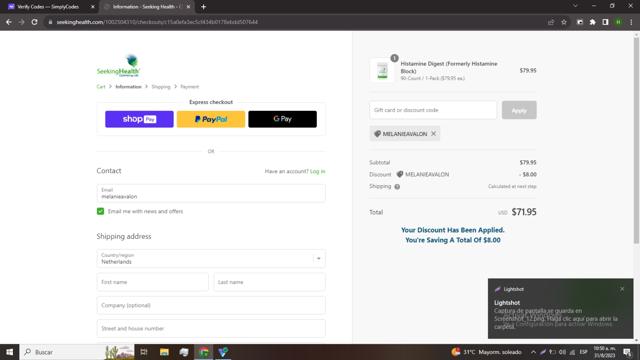Click the shipping help question mark icon
The width and height of the screenshot is (640, 360).
[397, 187]
